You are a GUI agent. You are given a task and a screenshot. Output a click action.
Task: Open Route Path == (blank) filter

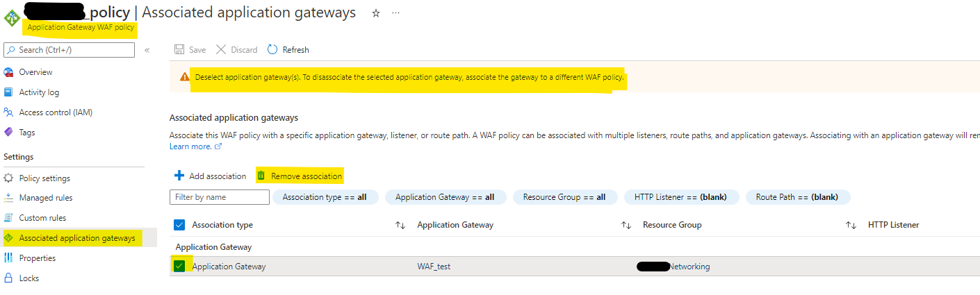(797, 197)
